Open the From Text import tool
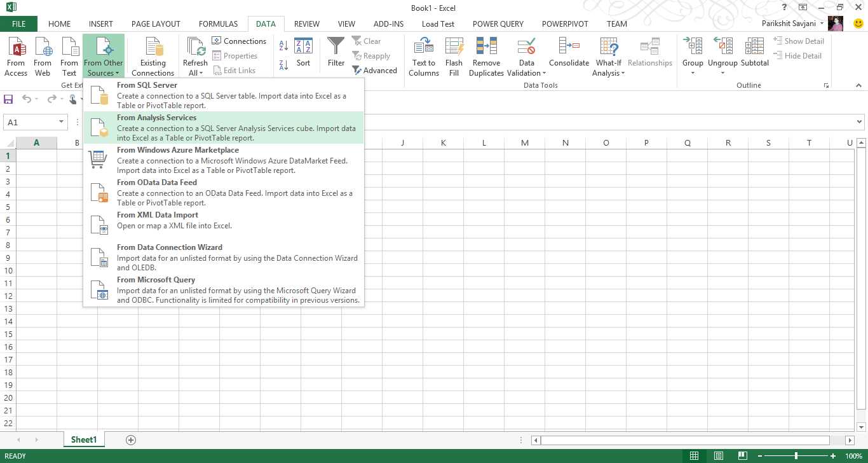Image resolution: width=868 pixels, height=463 pixels. [69, 56]
